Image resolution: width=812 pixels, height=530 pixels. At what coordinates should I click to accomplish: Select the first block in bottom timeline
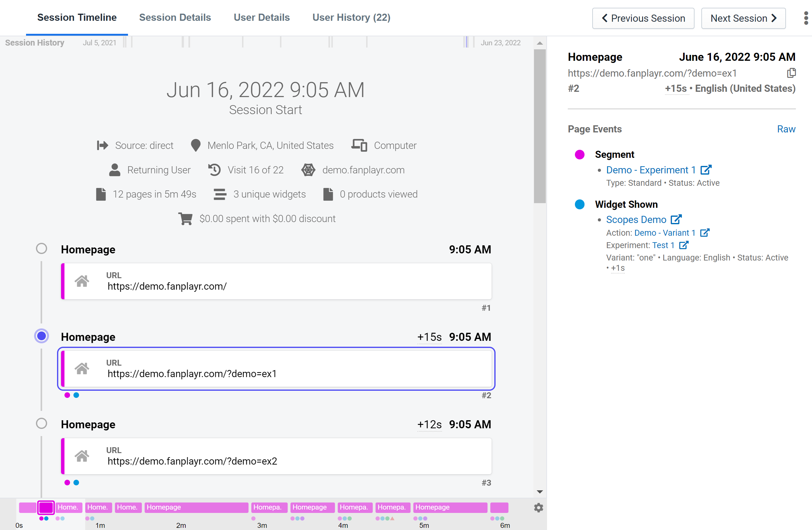click(x=28, y=507)
